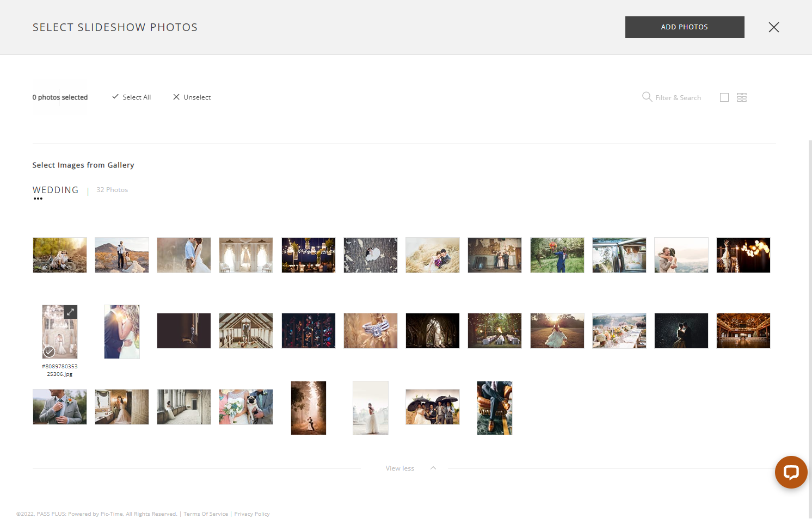812x519 pixels.
Task: Open the live chat bubble
Action: point(791,472)
